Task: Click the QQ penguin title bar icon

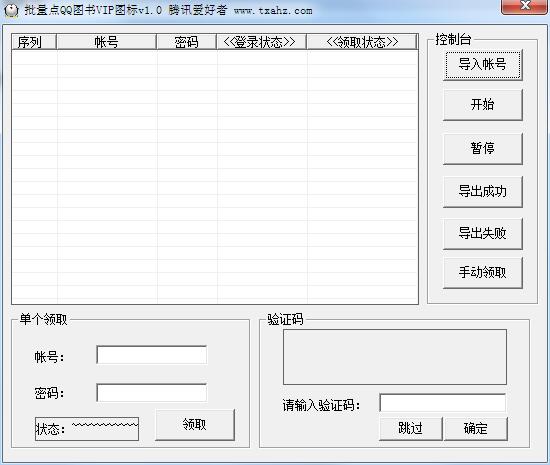Action: 11,10
